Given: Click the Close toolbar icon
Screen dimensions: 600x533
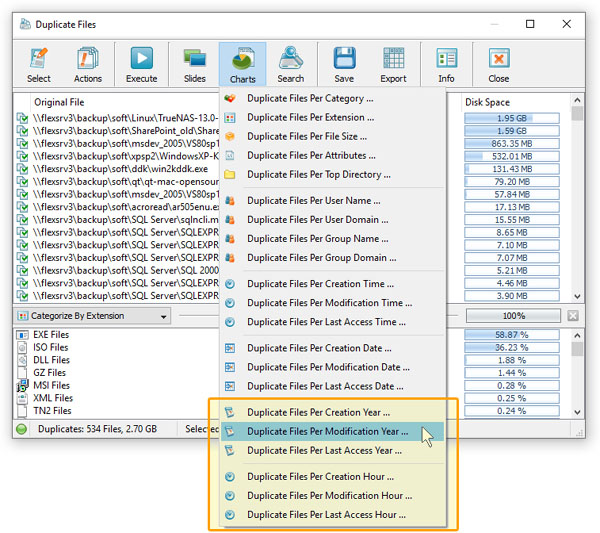Looking at the screenshot, I should [499, 65].
